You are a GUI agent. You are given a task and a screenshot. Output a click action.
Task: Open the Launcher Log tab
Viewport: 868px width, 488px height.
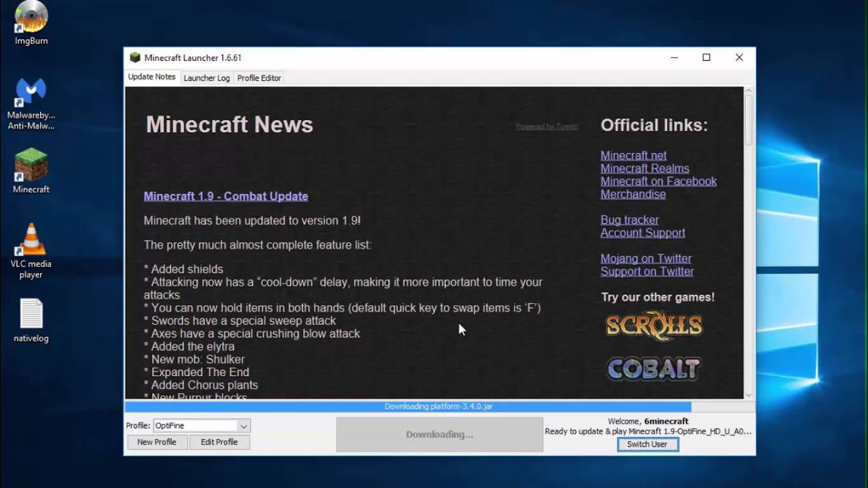(x=207, y=78)
